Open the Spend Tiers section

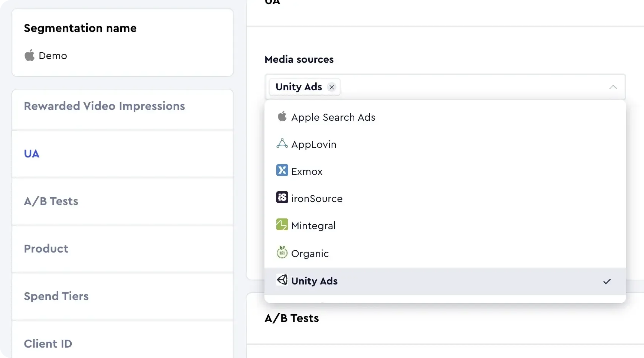(x=56, y=296)
